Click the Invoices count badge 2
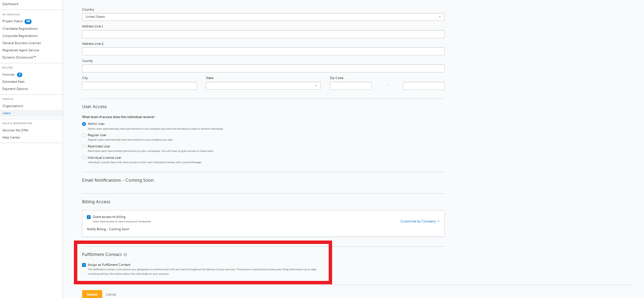 point(19,75)
